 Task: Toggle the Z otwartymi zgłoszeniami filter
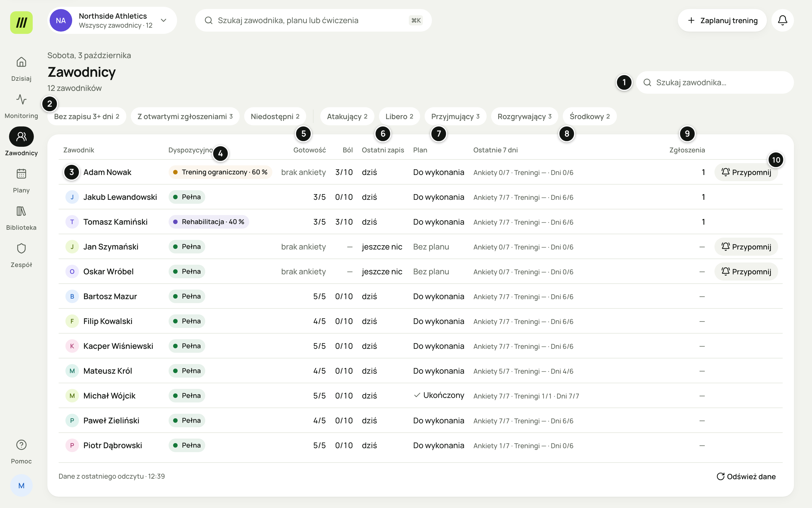(185, 116)
